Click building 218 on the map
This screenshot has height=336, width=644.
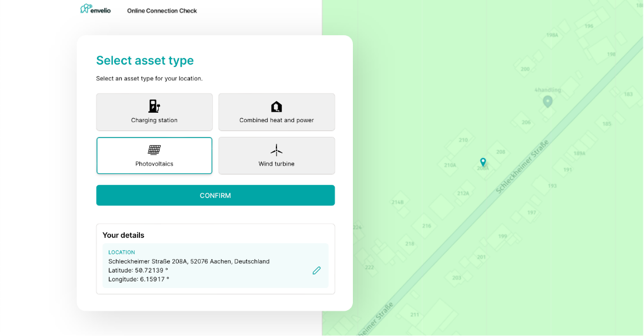[410, 244]
